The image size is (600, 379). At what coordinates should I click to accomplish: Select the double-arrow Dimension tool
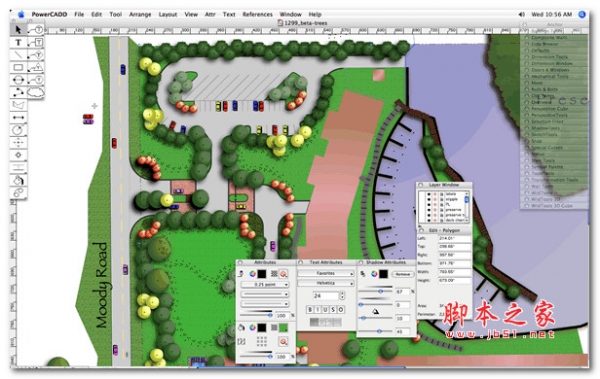pos(18,117)
